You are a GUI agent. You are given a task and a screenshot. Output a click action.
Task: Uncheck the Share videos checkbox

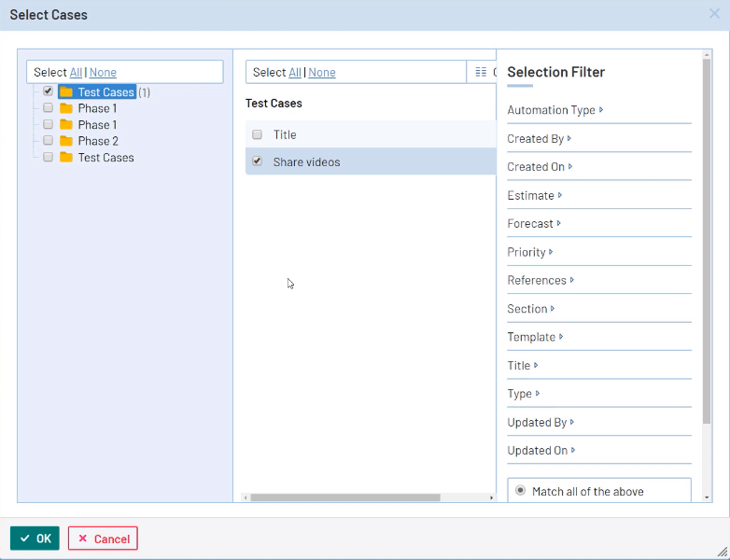(x=258, y=161)
